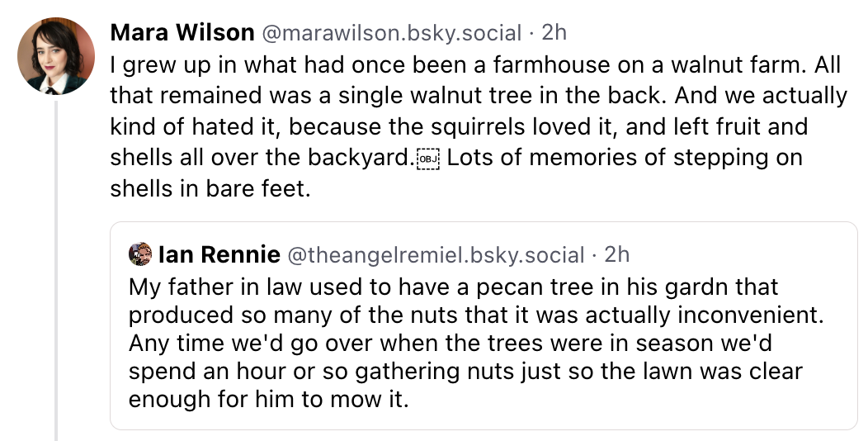
Task: Open the timestamp on Mara Wilson's post
Action: [553, 33]
